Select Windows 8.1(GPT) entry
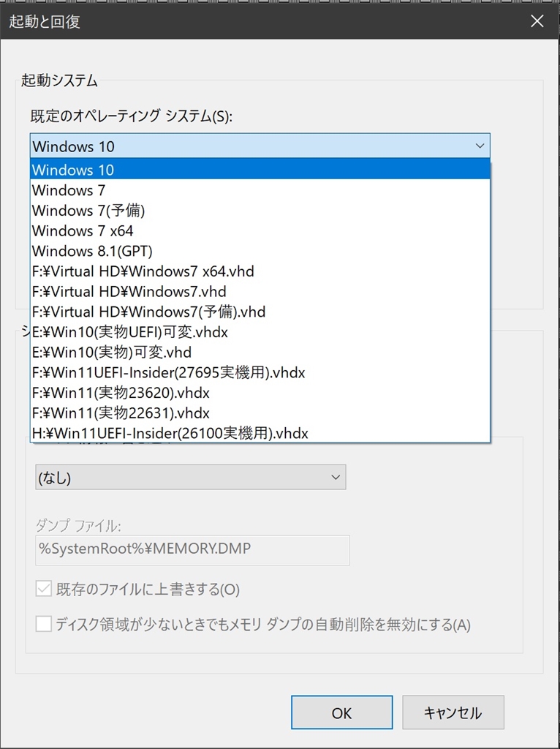 click(260, 251)
